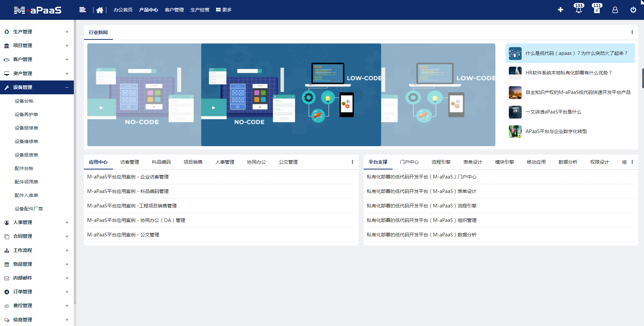Switch to the 流程引擎 tab
Screen dimensions: 644x326
(x=441, y=162)
